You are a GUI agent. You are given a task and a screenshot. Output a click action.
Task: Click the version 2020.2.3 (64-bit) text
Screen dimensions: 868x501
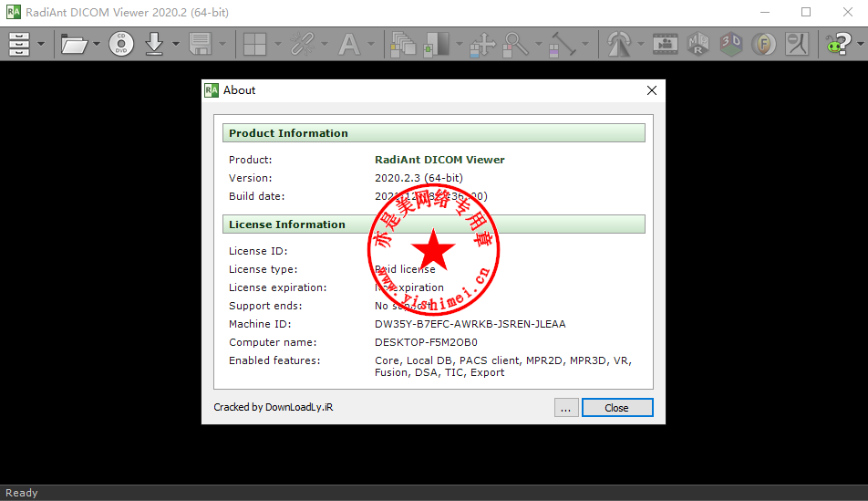point(418,178)
